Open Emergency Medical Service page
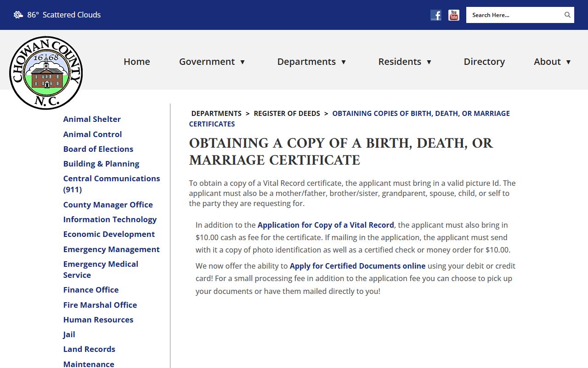This screenshot has width=588, height=368. tap(101, 270)
